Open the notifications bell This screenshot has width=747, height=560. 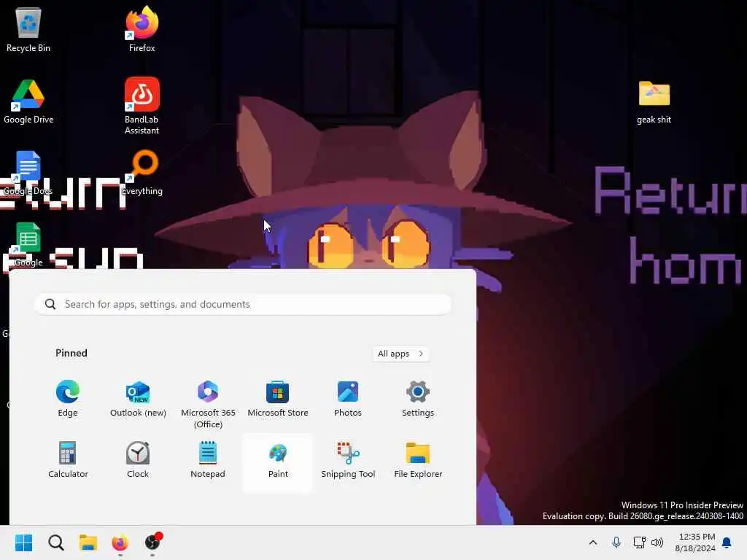click(727, 542)
